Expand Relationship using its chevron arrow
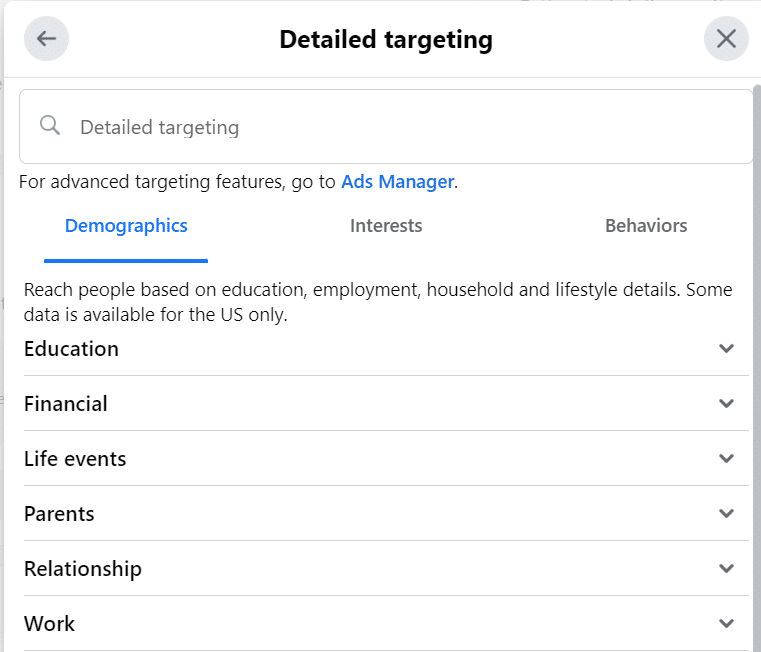Viewport: 761px width, 652px height. [727, 569]
